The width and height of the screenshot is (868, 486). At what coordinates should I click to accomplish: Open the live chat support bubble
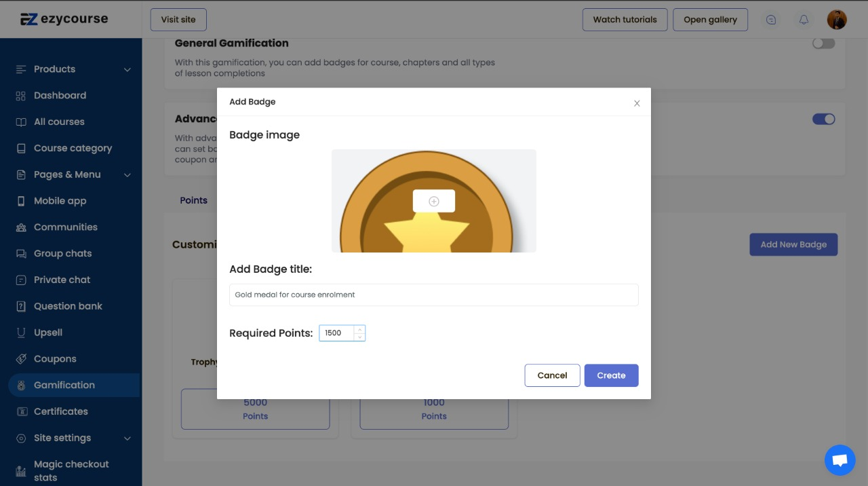tap(840, 461)
